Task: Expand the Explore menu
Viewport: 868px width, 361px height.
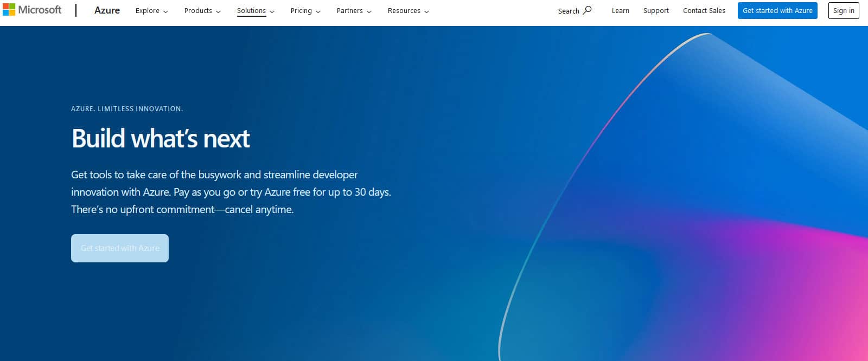Action: tap(152, 11)
